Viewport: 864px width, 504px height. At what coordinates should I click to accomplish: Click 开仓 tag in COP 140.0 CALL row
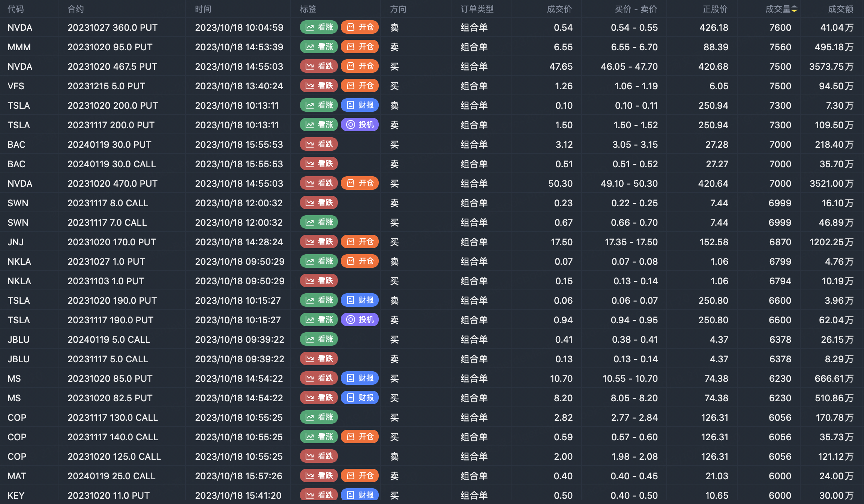360,437
